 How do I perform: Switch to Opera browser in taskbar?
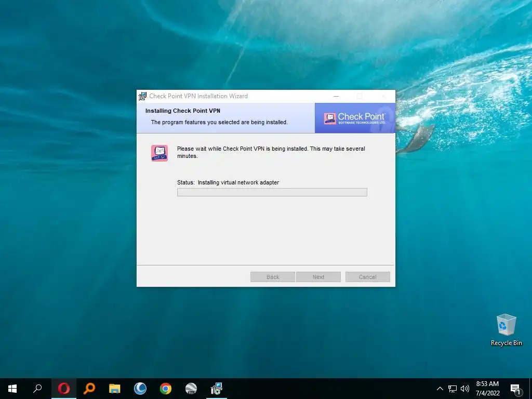64,389
